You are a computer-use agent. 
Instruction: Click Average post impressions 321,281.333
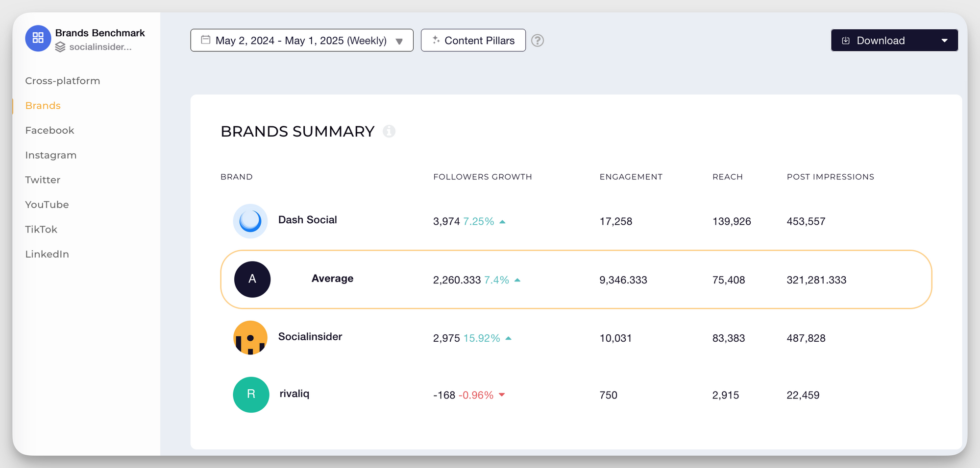click(x=816, y=280)
